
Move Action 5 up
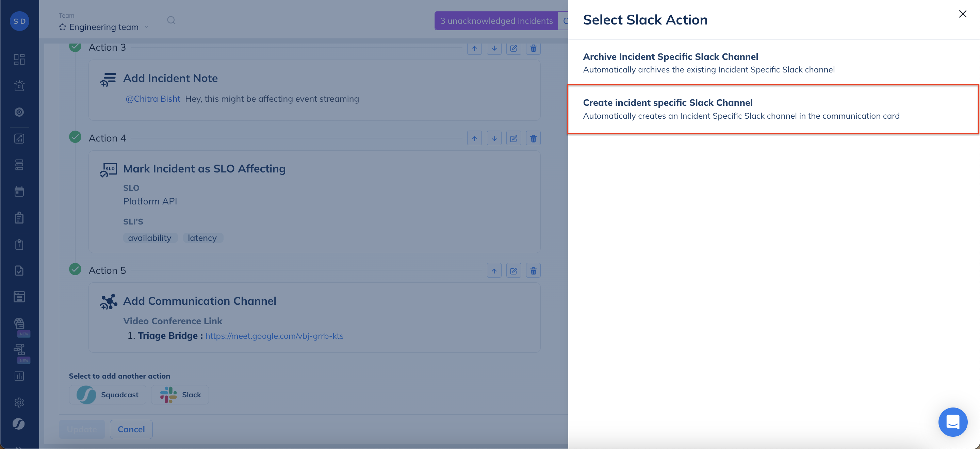pos(494,271)
